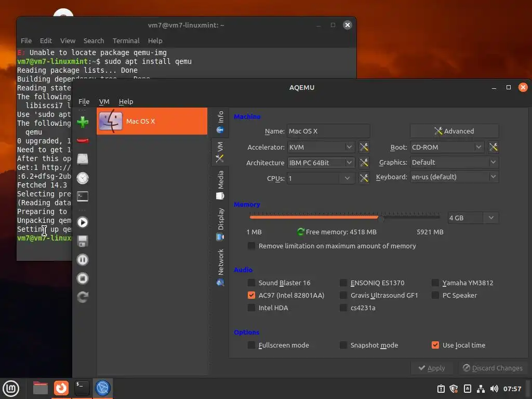Screen dimensions: 532x399
Task: Open the Graphics Default dropdown
Action: click(x=454, y=162)
